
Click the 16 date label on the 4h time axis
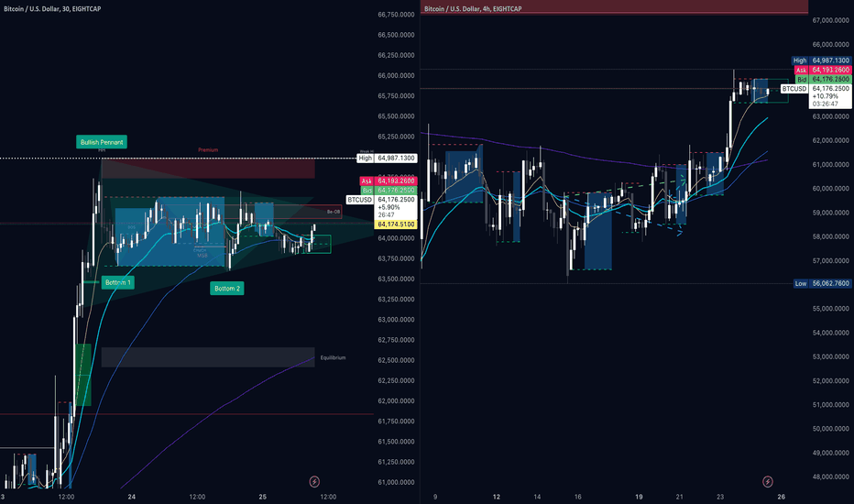pyautogui.click(x=578, y=497)
